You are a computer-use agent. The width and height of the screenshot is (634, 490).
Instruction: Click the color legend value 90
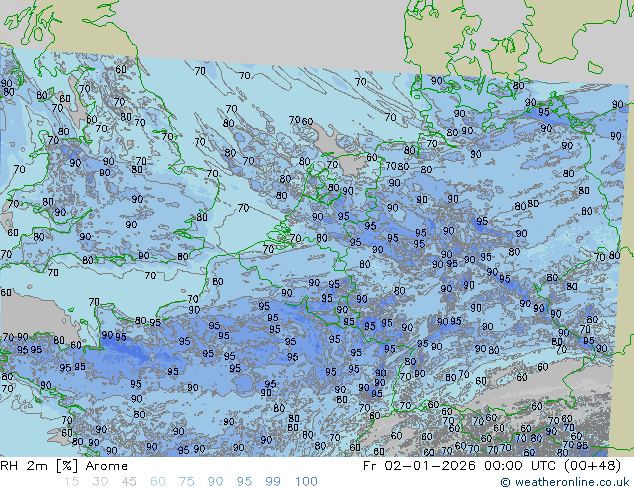[215, 482]
